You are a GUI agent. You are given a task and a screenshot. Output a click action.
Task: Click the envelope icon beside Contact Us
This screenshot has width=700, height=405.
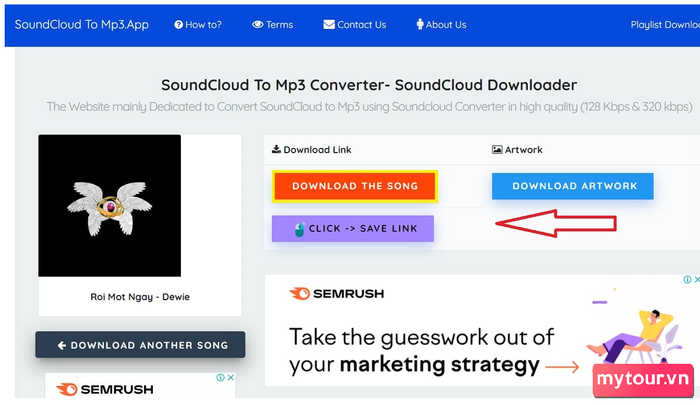click(x=329, y=25)
